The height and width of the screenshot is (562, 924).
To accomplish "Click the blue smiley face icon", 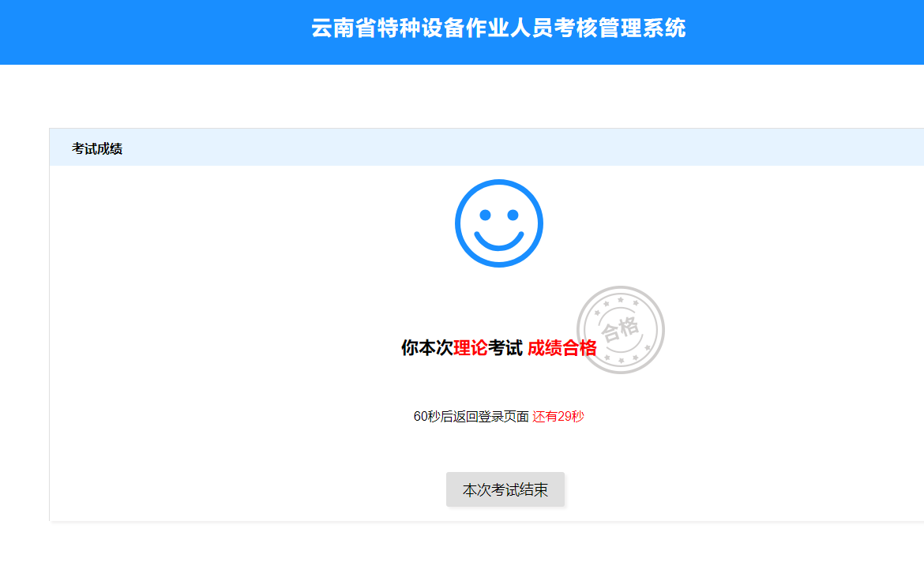I will point(498,223).
